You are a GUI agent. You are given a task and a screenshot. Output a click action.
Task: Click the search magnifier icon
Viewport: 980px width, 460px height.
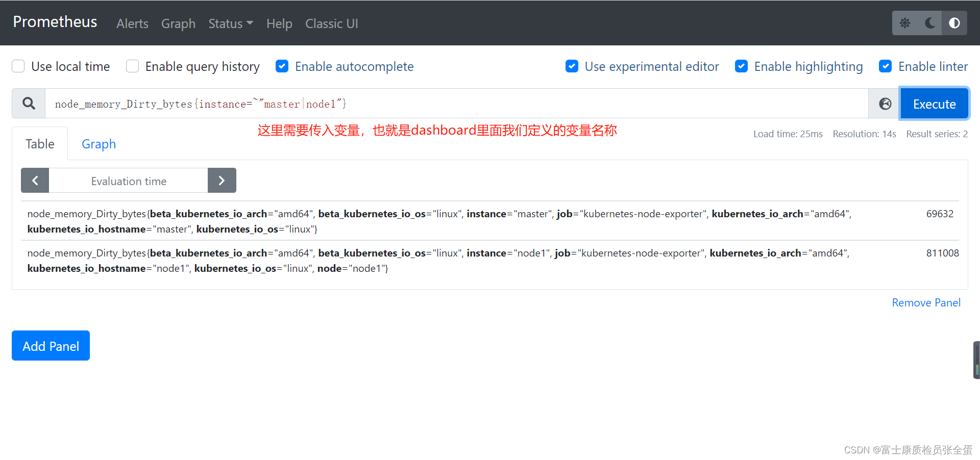click(29, 104)
